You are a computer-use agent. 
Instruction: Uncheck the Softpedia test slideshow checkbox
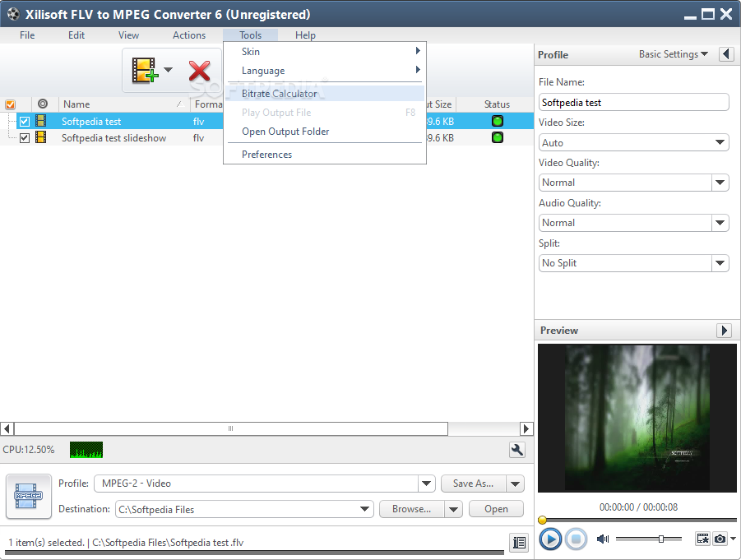(25, 138)
